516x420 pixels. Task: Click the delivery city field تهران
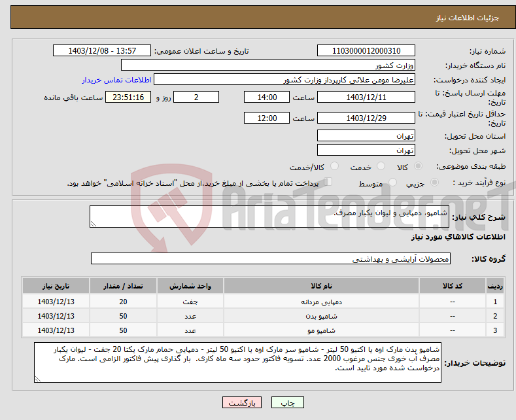point(366,150)
